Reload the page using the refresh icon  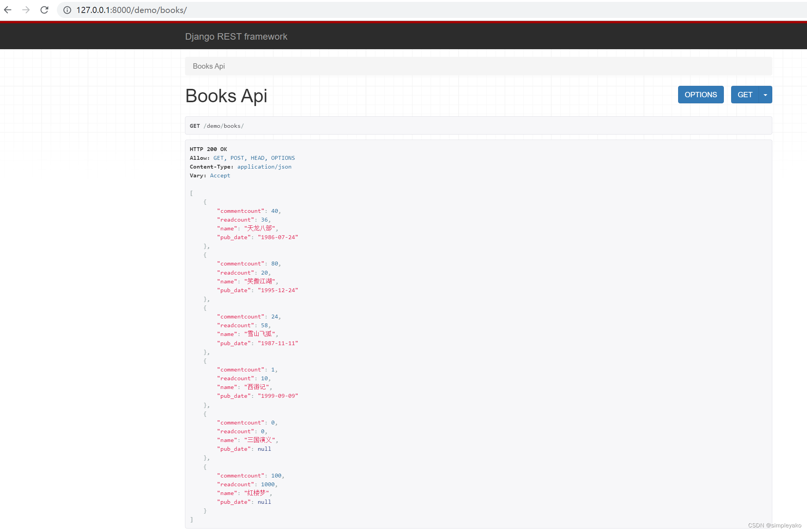44,10
